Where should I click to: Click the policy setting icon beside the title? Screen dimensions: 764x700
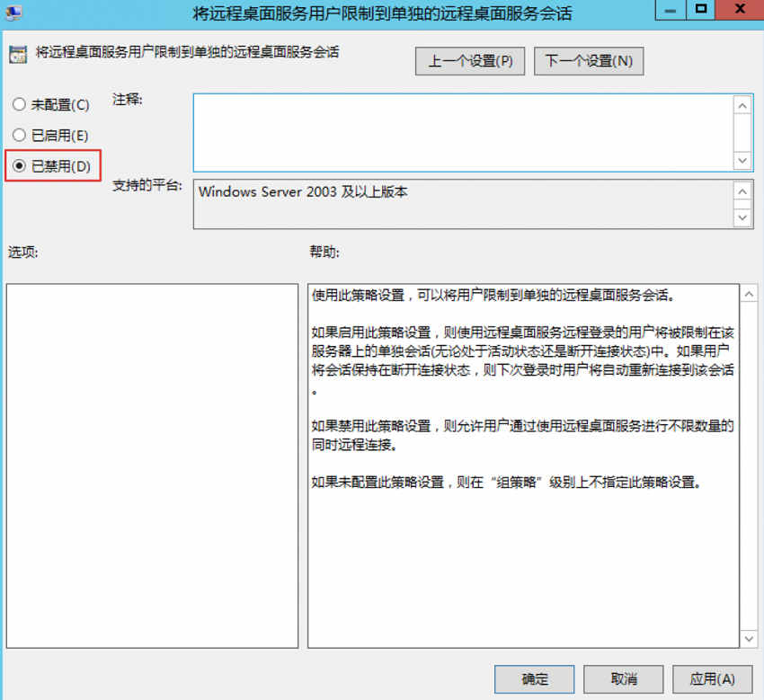point(18,55)
